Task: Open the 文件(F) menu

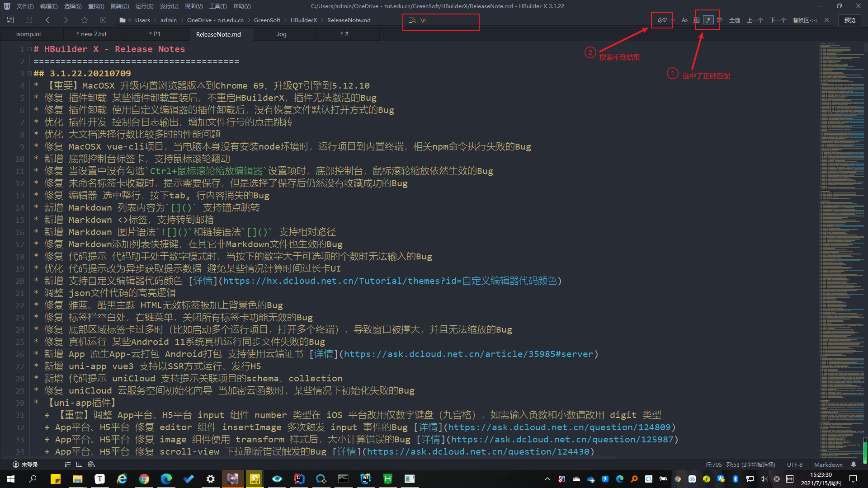Action: coord(25,6)
